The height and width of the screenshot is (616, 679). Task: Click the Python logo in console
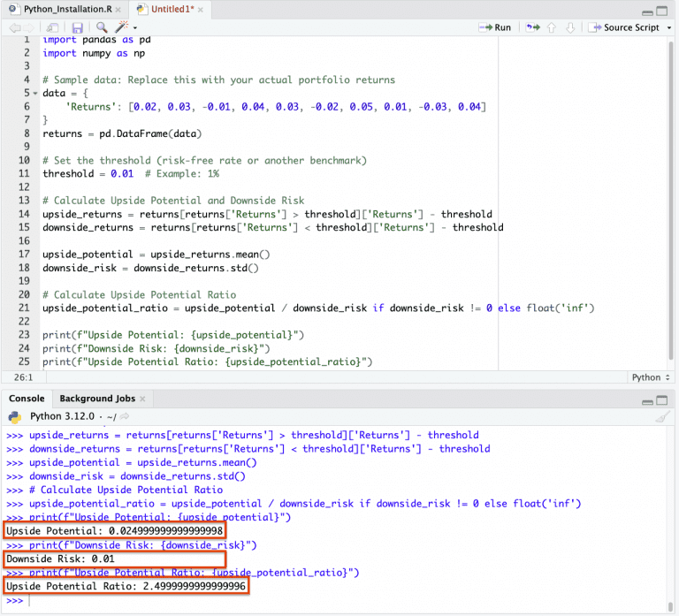[x=14, y=416]
